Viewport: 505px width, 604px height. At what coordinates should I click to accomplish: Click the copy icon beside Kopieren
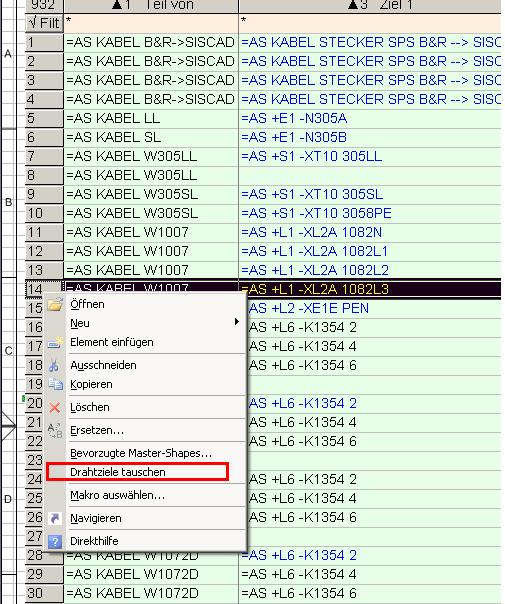click(x=55, y=384)
